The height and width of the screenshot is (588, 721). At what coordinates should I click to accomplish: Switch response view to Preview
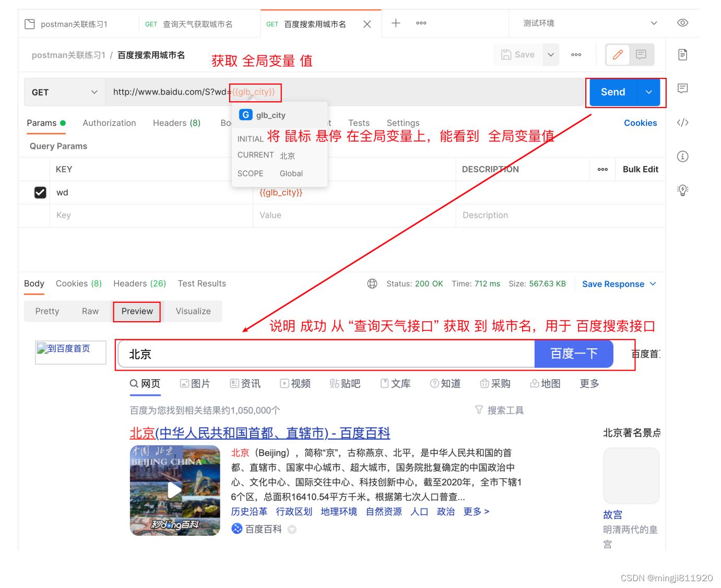click(x=137, y=311)
